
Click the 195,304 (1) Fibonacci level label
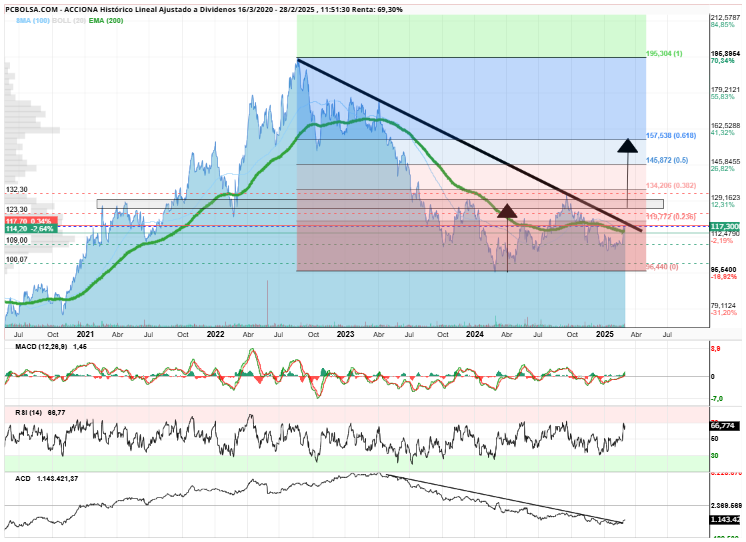coord(664,53)
